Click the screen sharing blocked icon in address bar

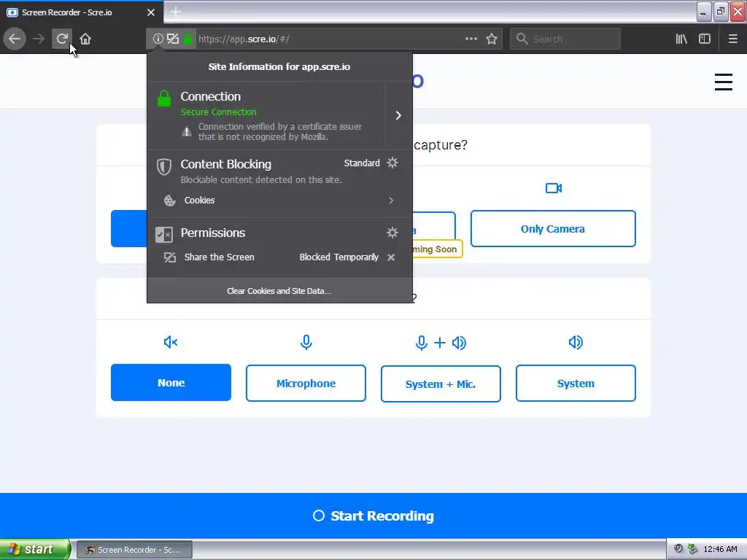(x=173, y=39)
